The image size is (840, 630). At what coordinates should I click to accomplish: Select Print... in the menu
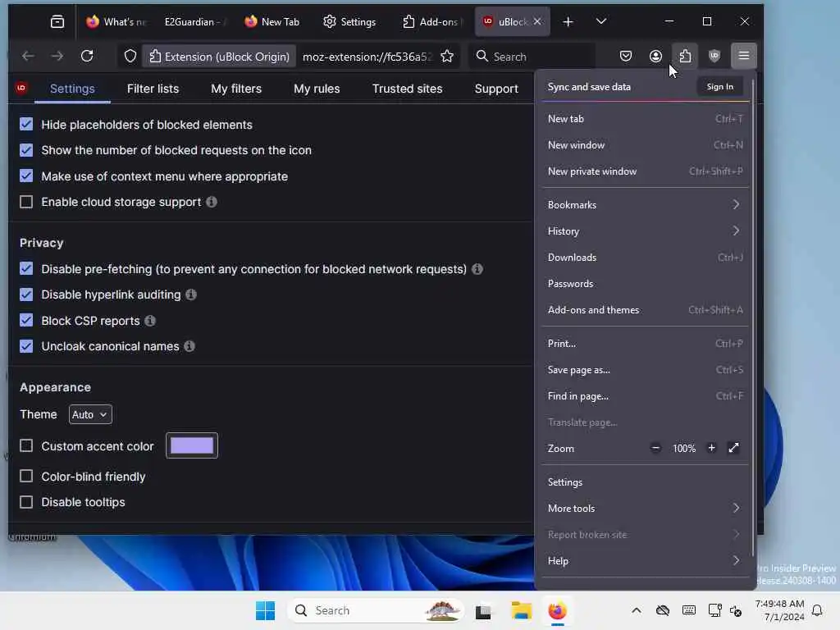click(645, 344)
